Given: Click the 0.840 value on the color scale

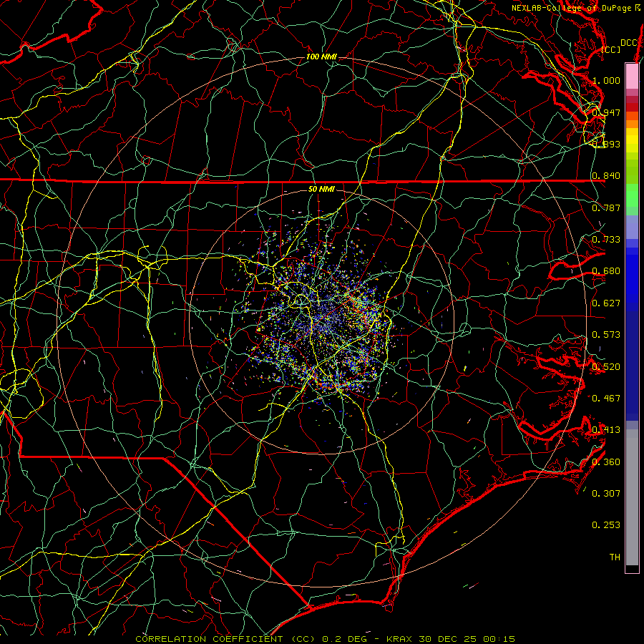Looking at the screenshot, I should point(606,176).
